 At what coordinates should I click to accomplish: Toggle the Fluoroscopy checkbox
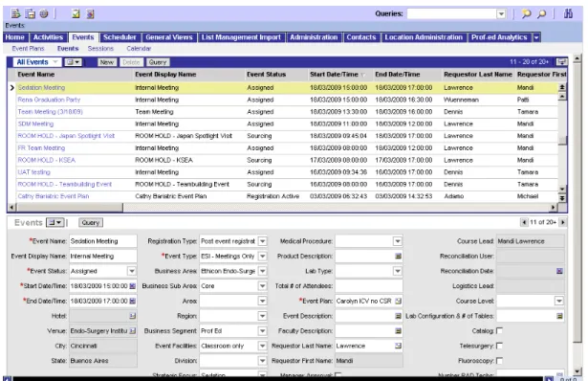[x=499, y=361]
